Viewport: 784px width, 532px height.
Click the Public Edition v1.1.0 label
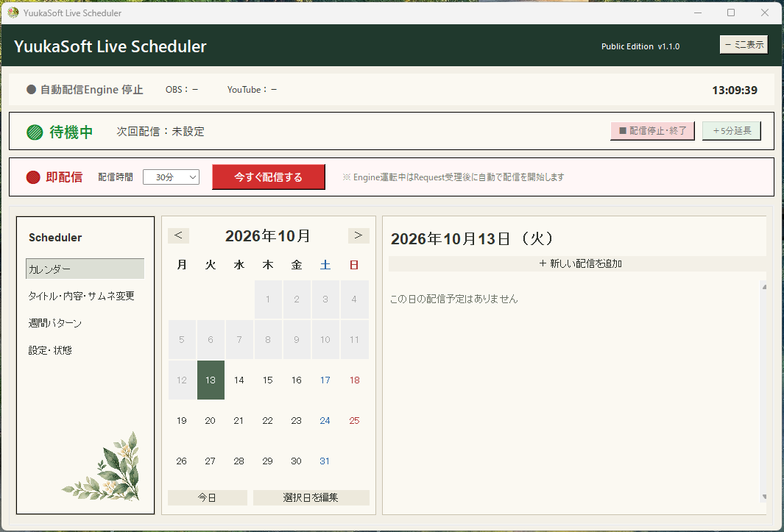640,46
